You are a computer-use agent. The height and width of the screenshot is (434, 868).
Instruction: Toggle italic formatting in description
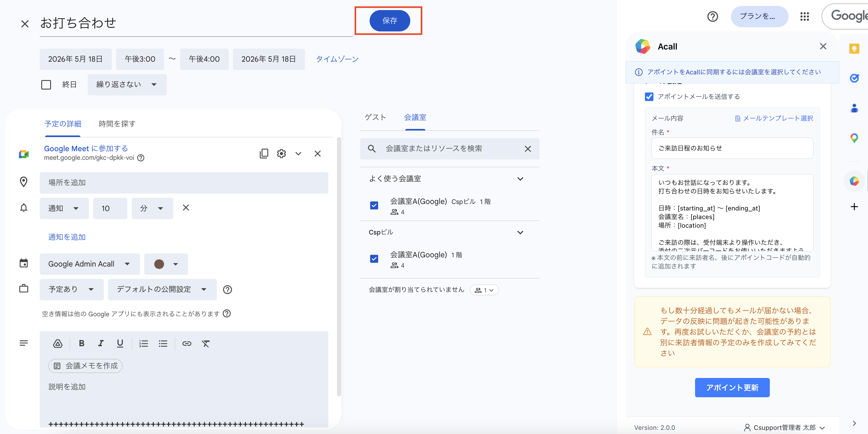(100, 343)
